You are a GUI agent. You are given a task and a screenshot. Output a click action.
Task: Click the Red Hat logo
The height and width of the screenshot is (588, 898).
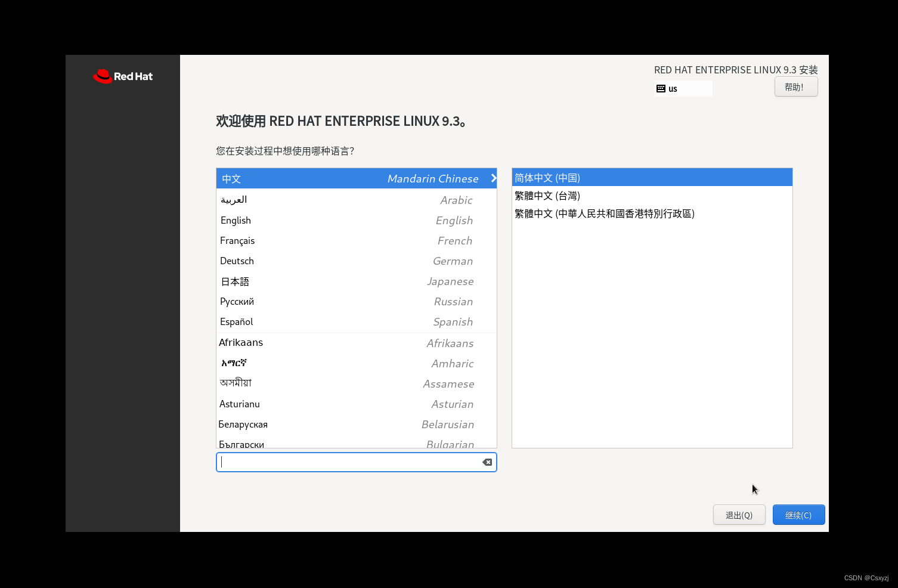point(123,76)
